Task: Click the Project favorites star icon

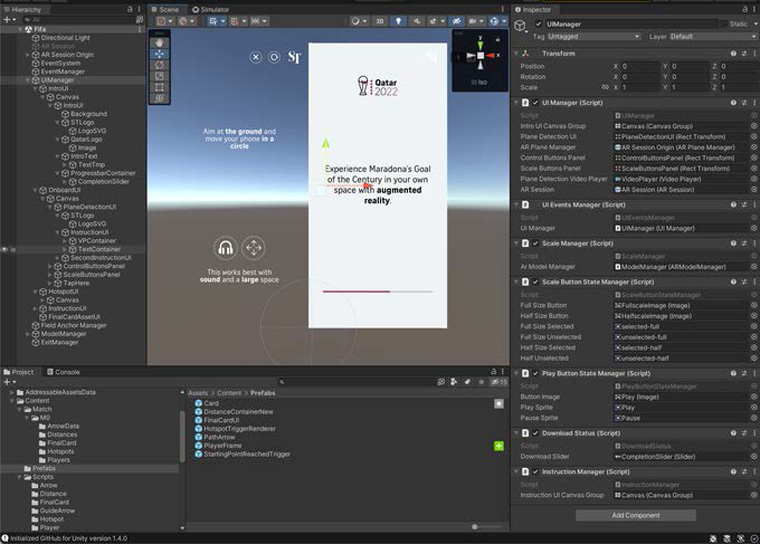Action: [x=481, y=382]
